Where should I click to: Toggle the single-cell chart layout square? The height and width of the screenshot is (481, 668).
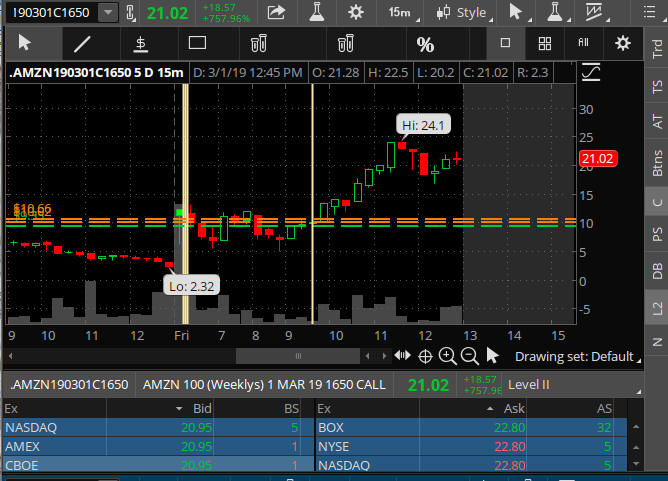click(x=505, y=43)
